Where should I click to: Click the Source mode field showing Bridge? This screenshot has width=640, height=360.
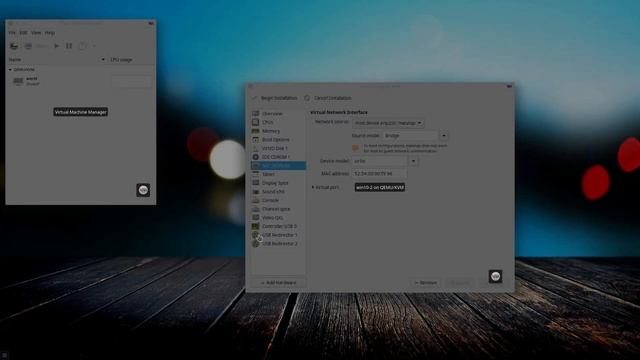[410, 136]
